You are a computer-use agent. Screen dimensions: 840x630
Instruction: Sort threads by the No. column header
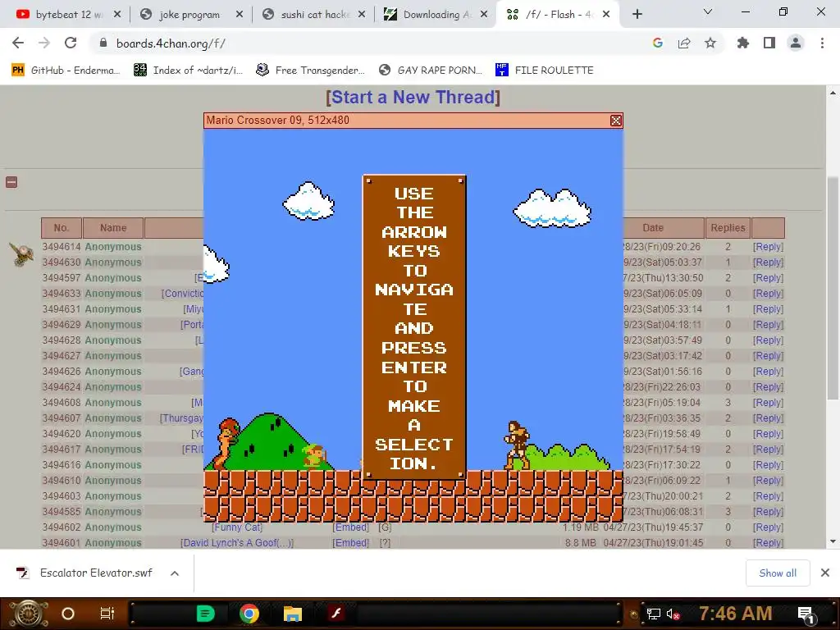click(62, 228)
